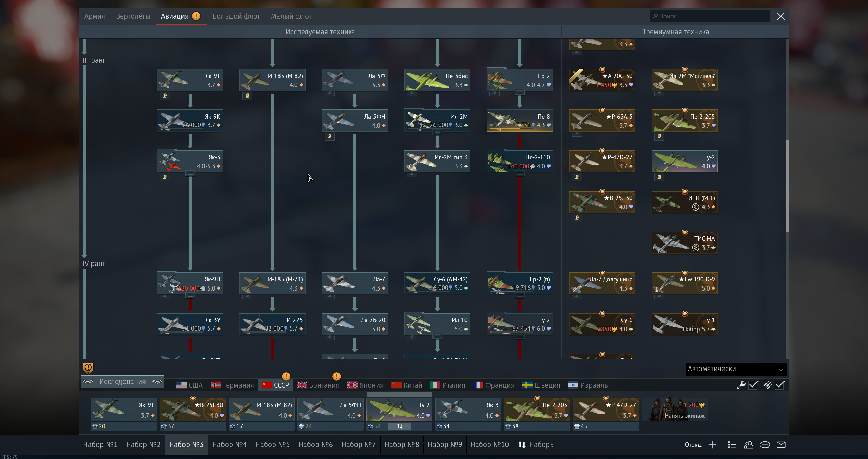868x459 pixels.
Task: Switch to the Малый флот tab
Action: click(291, 16)
